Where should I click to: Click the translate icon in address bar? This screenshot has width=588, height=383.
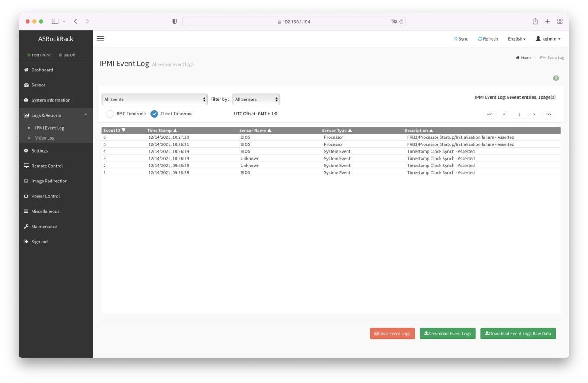click(x=393, y=22)
